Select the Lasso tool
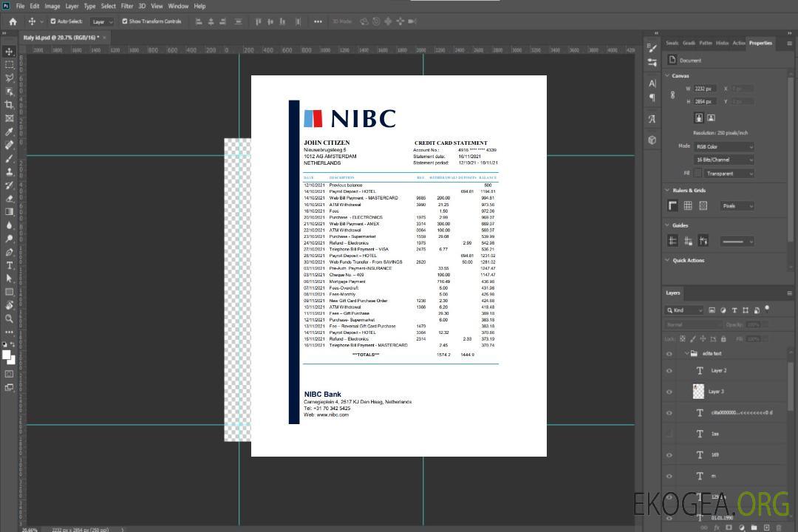The image size is (798, 532). click(9, 78)
